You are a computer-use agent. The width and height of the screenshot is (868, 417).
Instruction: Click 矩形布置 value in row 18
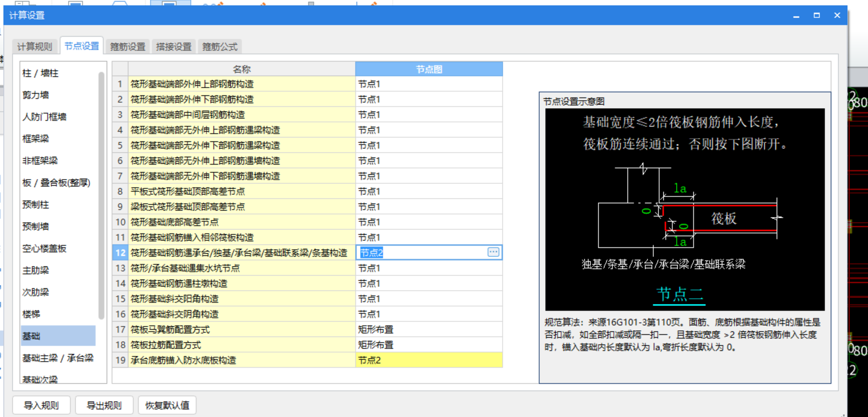pyautogui.click(x=429, y=345)
